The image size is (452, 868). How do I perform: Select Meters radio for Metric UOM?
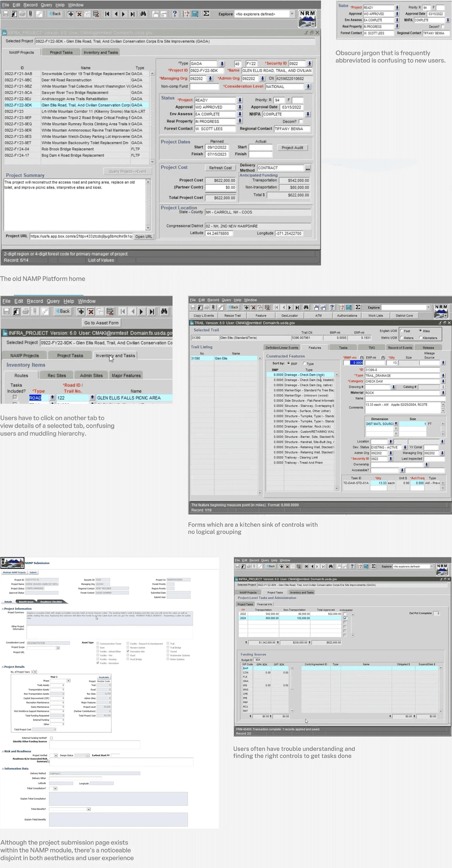[x=402, y=338]
